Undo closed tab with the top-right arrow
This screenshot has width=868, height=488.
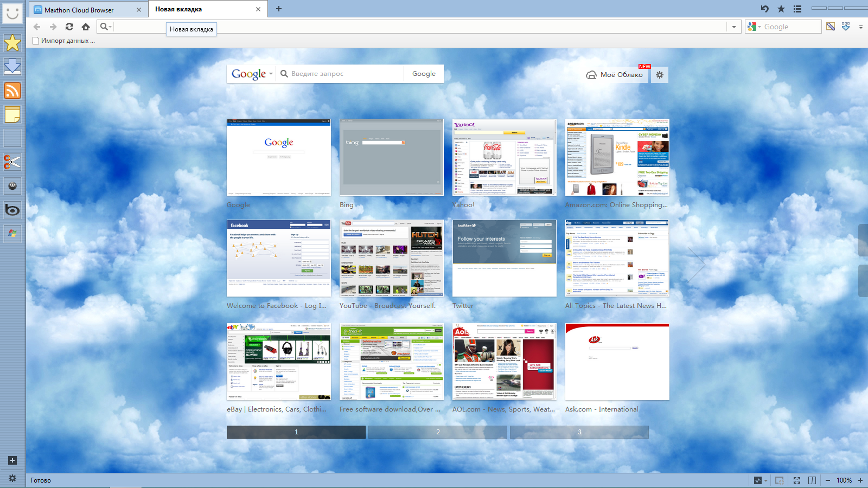764,9
